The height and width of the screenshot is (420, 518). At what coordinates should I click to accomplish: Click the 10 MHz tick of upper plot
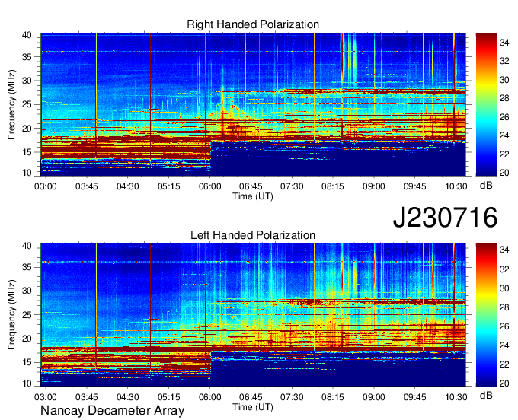click(27, 173)
